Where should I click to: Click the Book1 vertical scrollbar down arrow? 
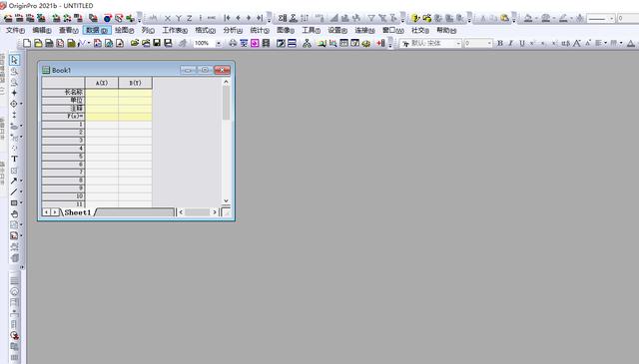coord(226,200)
